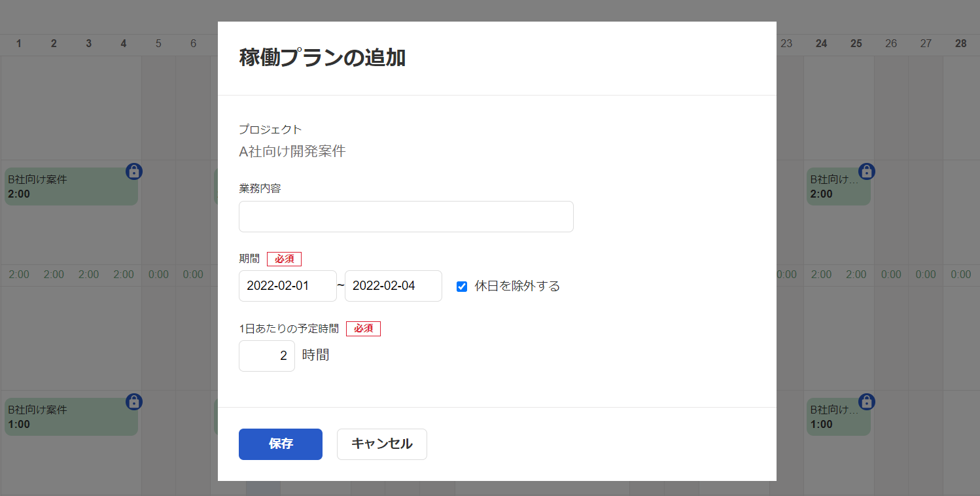Cancel with the キャンセル button

tap(382, 444)
